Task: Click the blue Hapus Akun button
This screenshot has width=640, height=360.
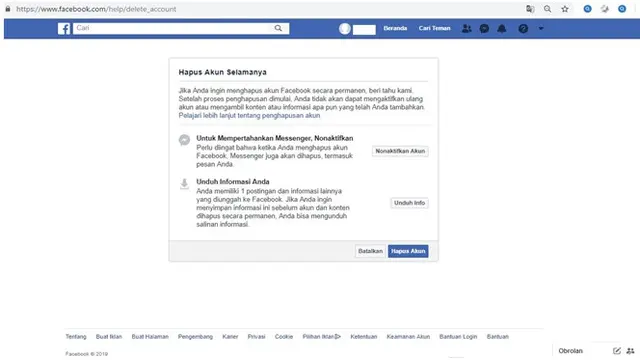Action: 408,251
